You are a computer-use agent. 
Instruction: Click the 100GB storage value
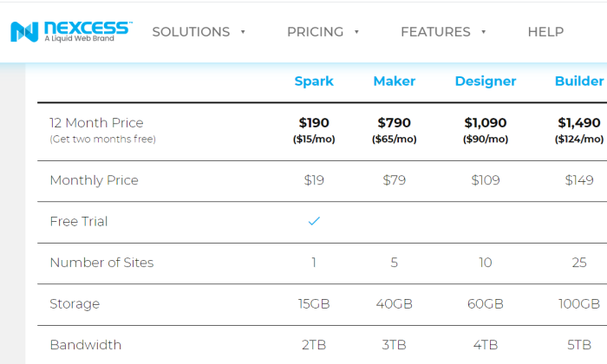point(579,304)
